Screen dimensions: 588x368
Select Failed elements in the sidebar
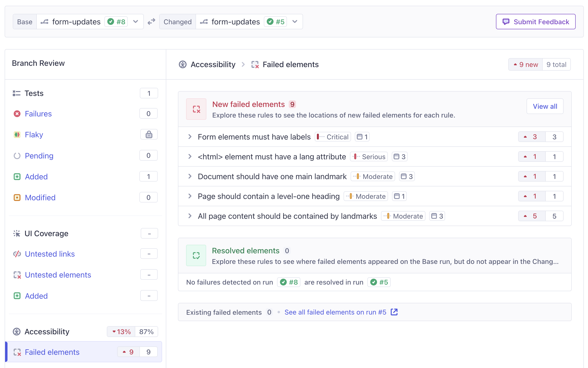pos(52,352)
